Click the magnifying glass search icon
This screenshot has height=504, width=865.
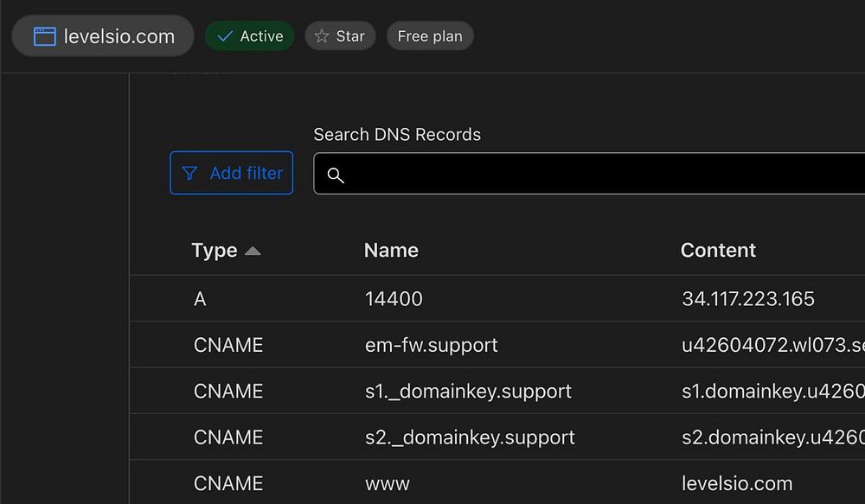coord(336,175)
